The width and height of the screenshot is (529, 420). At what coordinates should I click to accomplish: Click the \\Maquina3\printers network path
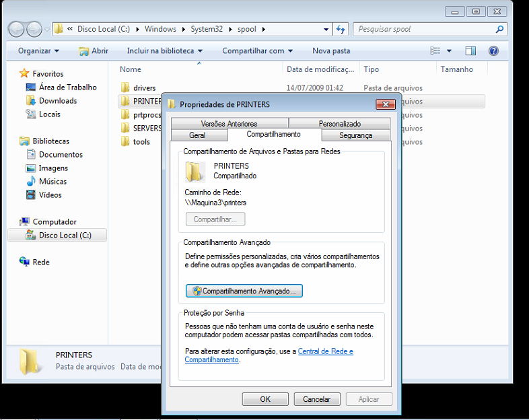[215, 203]
